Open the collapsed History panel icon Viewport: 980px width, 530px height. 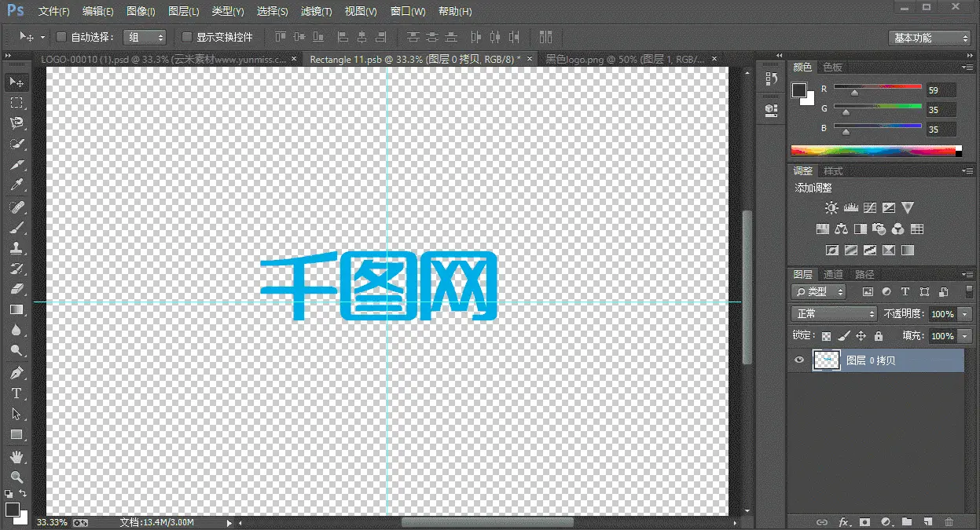point(771,79)
